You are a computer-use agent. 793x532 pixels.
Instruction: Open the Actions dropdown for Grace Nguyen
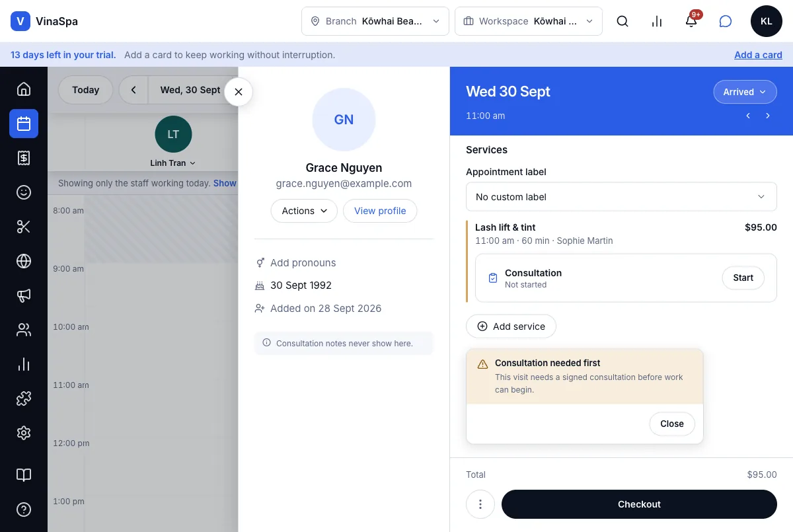coord(304,211)
